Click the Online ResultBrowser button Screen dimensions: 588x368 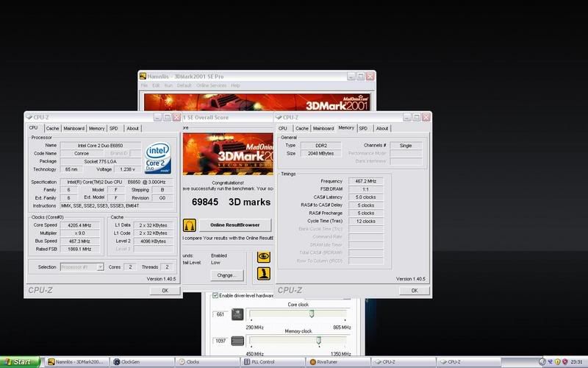pos(234,225)
